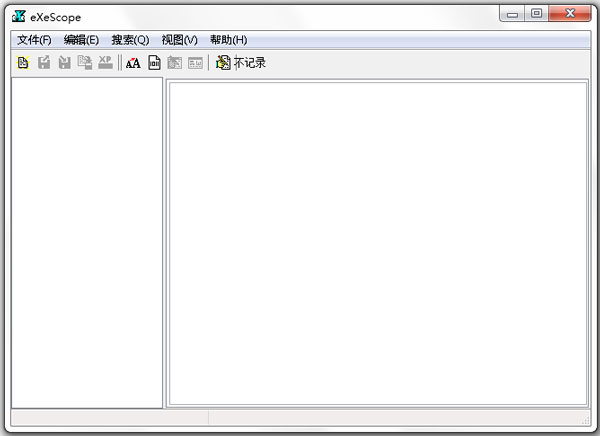
Task: Close the eXeScope window
Action: (x=570, y=14)
